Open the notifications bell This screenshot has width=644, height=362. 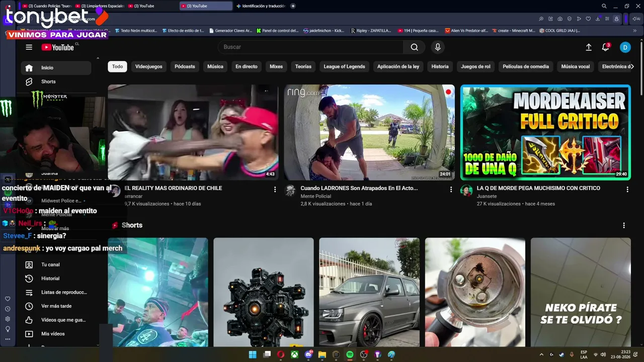tap(605, 47)
